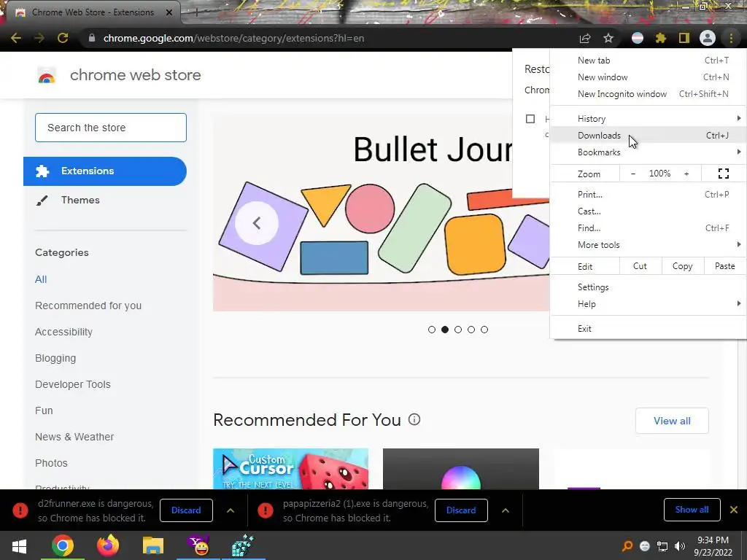Open File Explorer from the taskbar
747x560 pixels.
coord(153,546)
